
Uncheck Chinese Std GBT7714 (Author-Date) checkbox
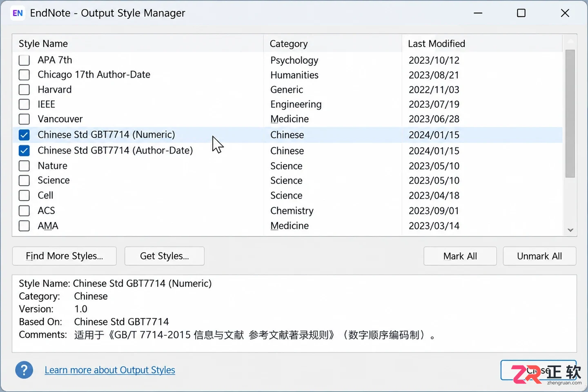click(x=24, y=151)
